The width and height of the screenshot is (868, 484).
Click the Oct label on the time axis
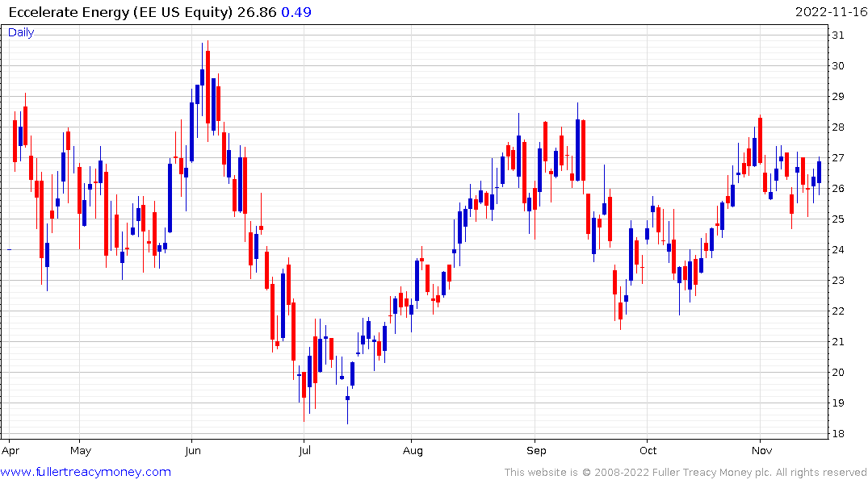pos(648,450)
